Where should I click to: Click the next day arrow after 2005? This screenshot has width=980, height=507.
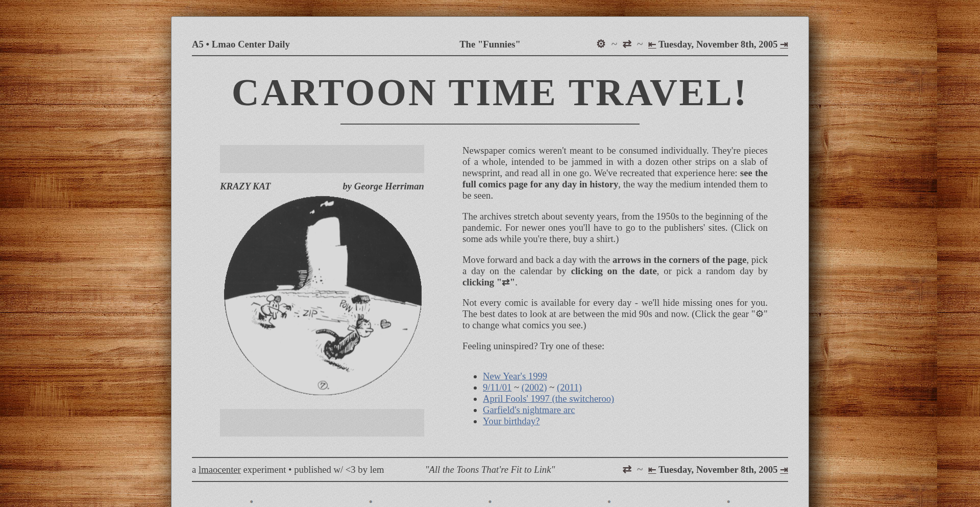[x=783, y=45]
